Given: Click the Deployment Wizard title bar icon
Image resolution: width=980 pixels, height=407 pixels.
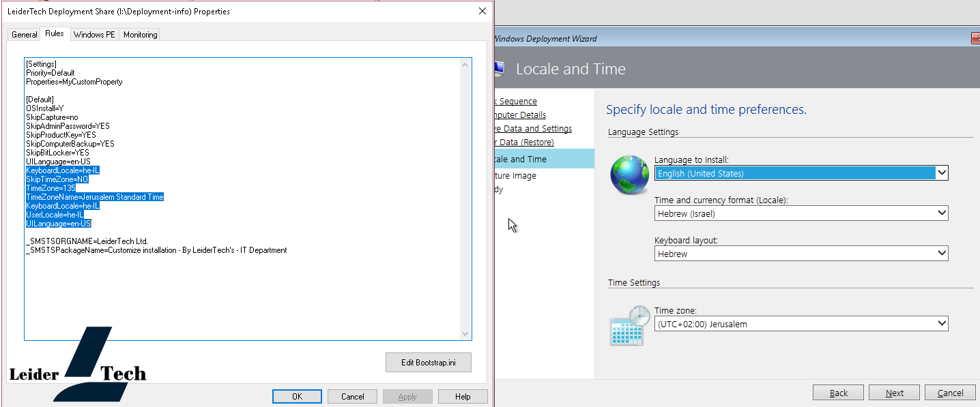Looking at the screenshot, I should coord(498,68).
